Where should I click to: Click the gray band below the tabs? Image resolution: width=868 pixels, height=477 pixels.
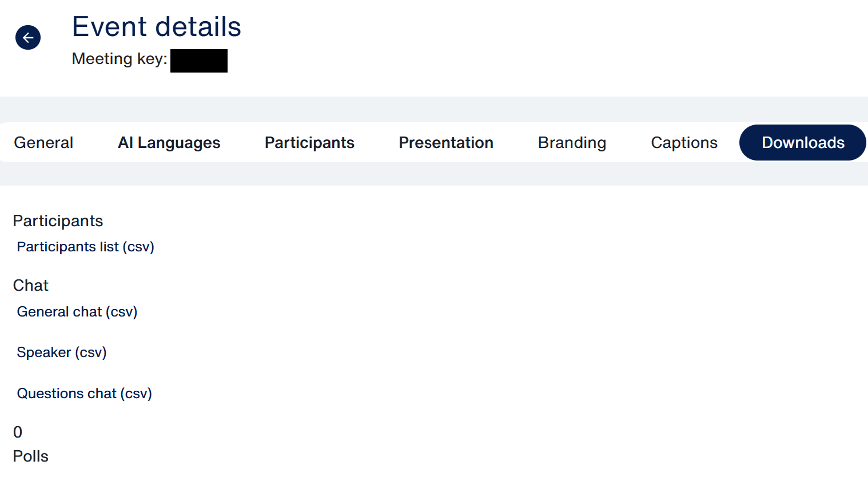click(434, 174)
